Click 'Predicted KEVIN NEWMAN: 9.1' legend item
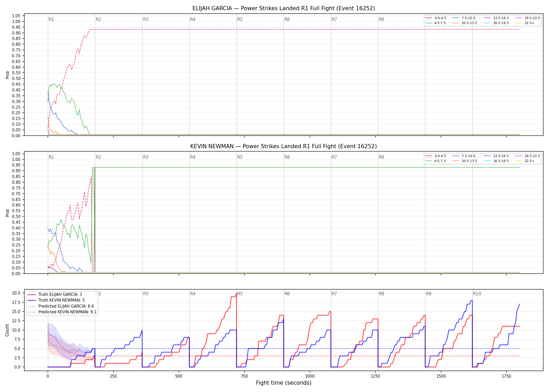This screenshot has height=392, width=549. pos(62,312)
